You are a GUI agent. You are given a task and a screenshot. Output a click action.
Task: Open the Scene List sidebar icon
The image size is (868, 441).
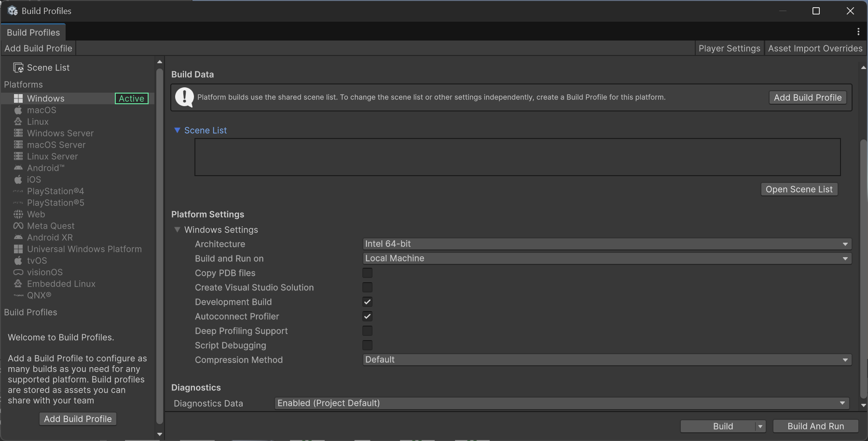[x=18, y=68]
